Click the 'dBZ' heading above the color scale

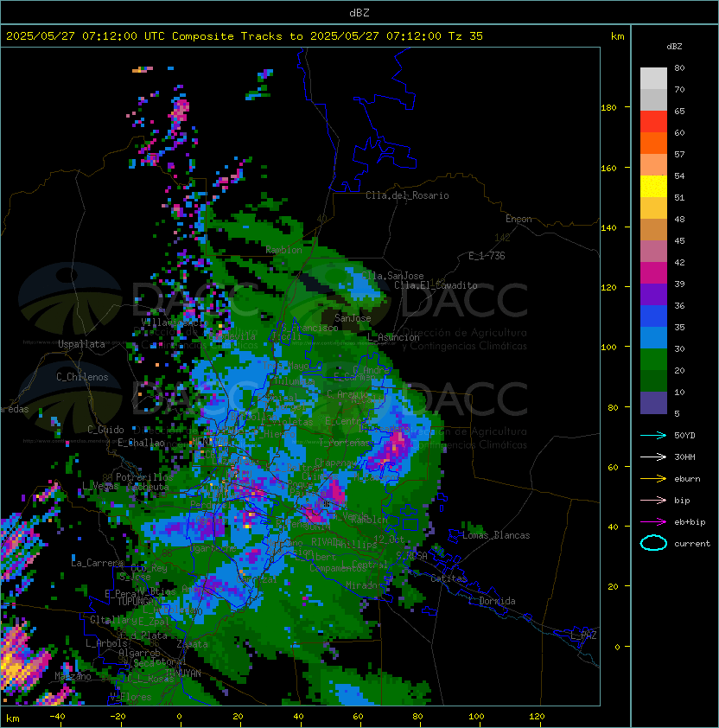tap(674, 47)
